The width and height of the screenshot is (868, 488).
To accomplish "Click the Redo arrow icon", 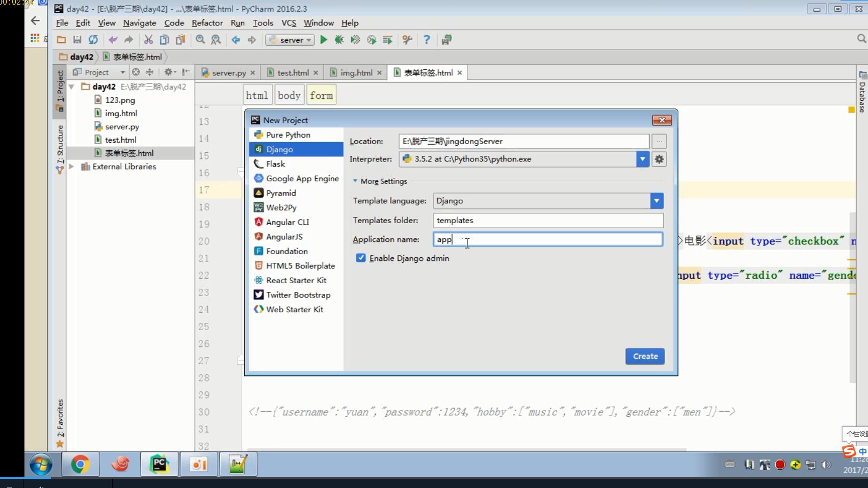I will tap(128, 40).
